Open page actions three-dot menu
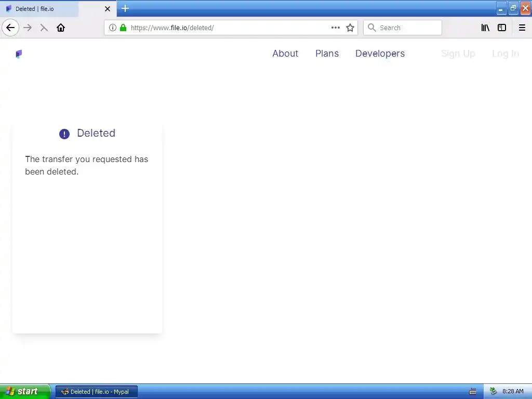The image size is (532, 399). click(x=336, y=28)
